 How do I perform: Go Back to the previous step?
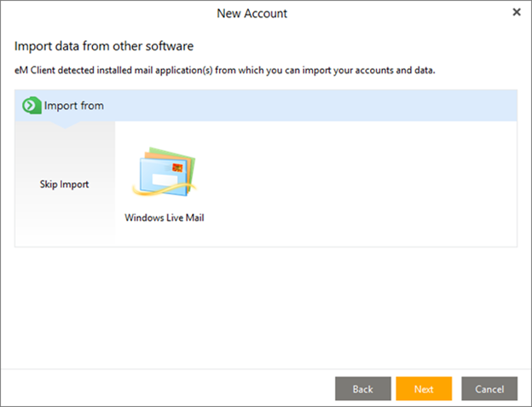(362, 389)
